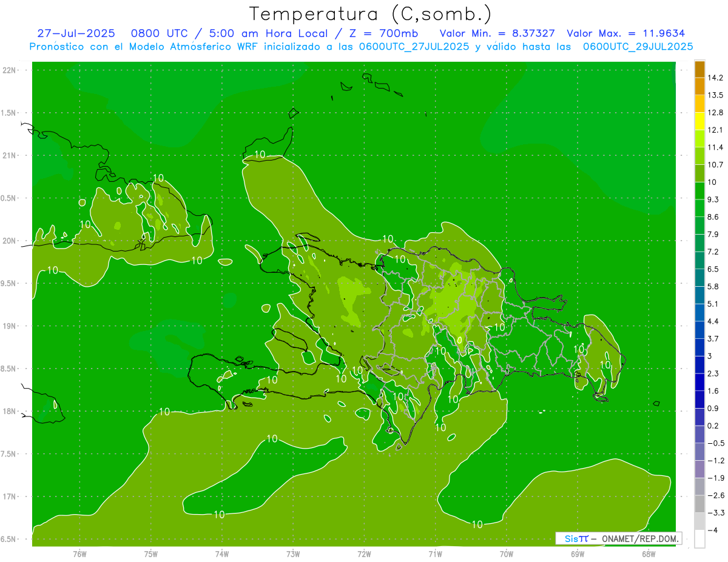The image size is (728, 562).
Task: Click the "7.2" color bar label
Action: pyautogui.click(x=713, y=252)
